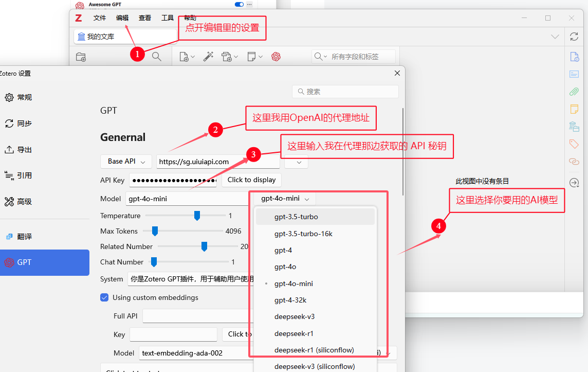The image size is (588, 372).
Task: Choose deepseek-v3 from model list
Action: 315,317
